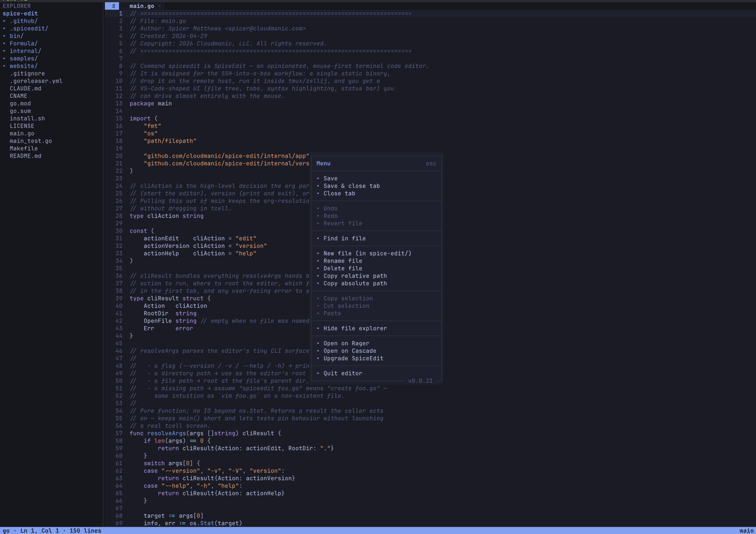This screenshot has height=534, width=756.
Task: Choose Open on Cascade
Action: (350, 351)
